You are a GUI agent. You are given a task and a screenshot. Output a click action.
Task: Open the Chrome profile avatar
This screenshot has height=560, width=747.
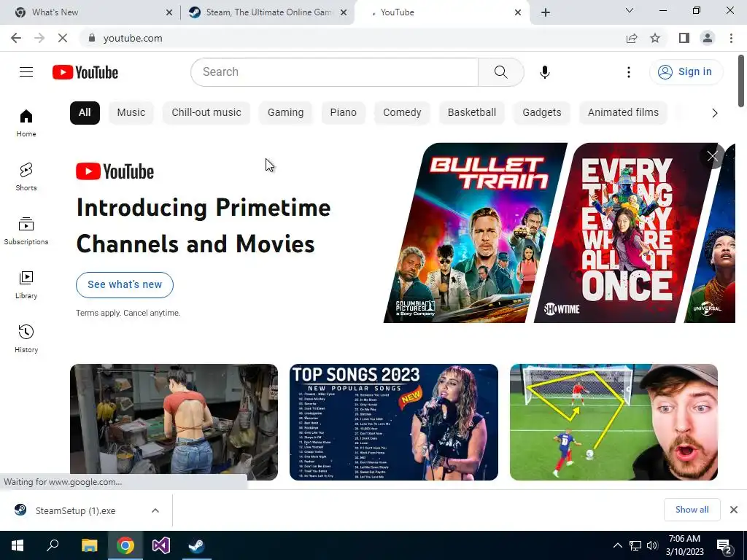pyautogui.click(x=708, y=38)
